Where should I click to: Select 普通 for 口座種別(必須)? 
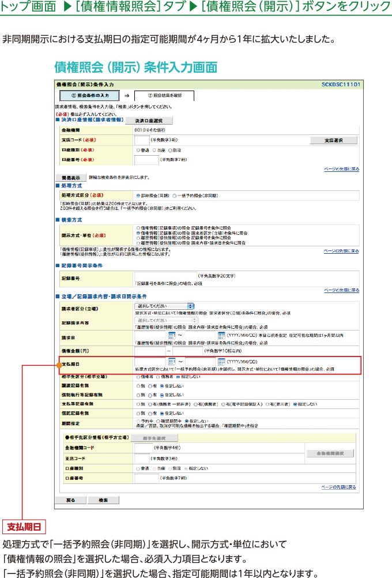(x=138, y=151)
